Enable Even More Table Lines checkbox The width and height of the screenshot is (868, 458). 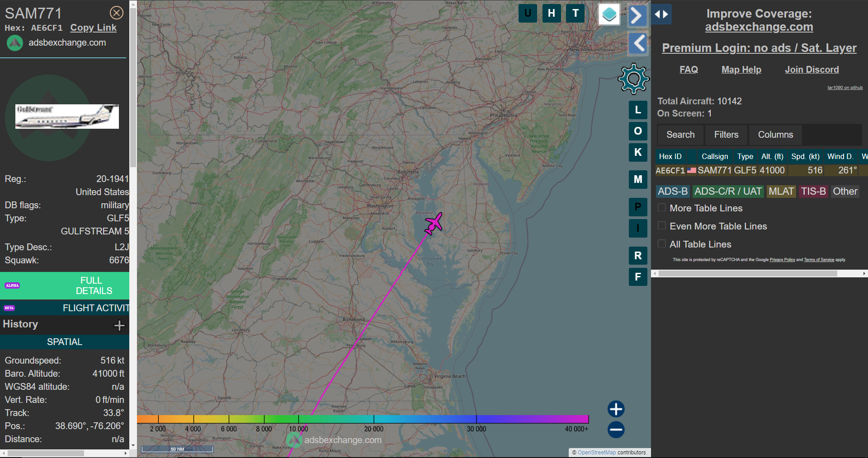(x=662, y=226)
